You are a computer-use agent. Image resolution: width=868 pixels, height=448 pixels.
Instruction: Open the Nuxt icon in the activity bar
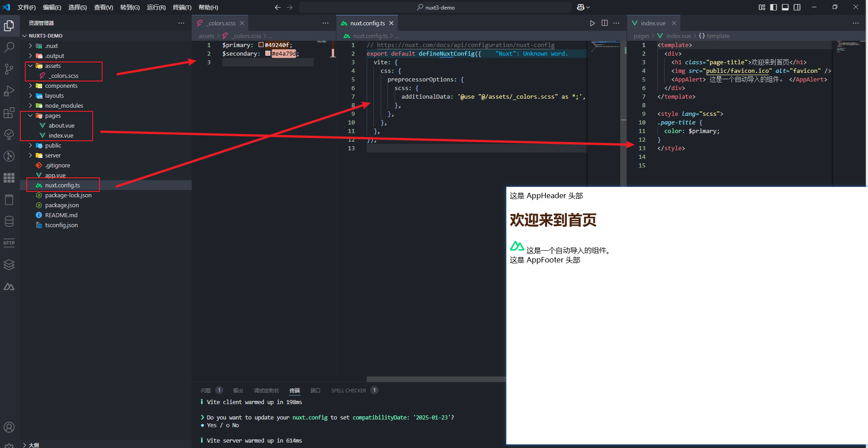9,286
